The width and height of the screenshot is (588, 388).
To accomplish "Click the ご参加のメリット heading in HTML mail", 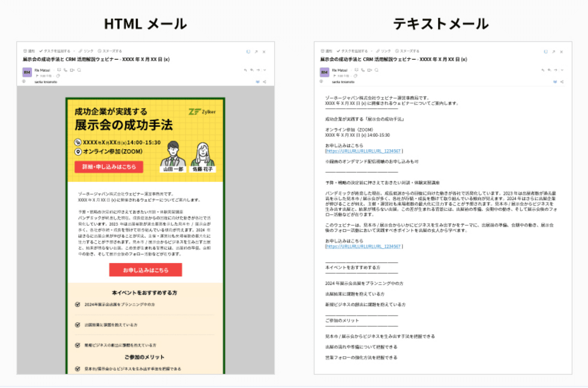I will pyautogui.click(x=144, y=357).
